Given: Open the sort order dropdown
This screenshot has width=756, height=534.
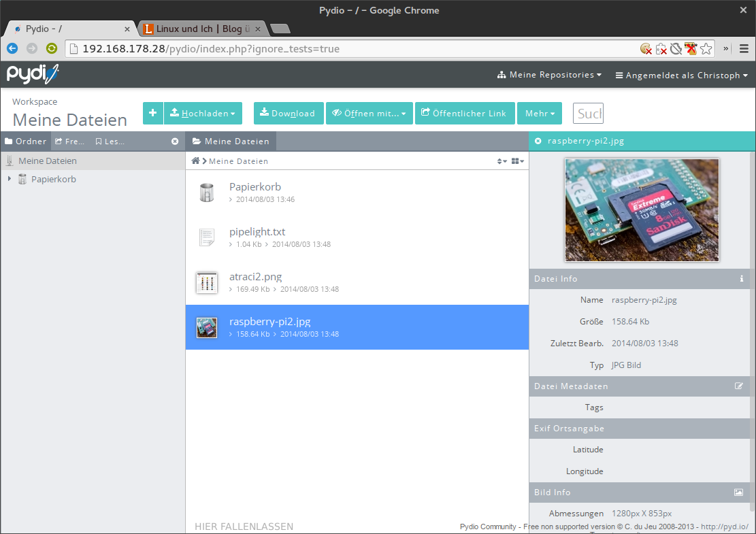Looking at the screenshot, I should pos(502,161).
